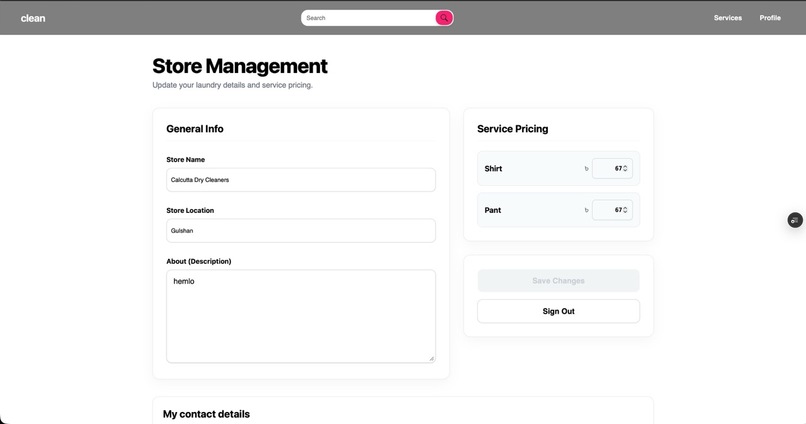806x424 pixels.
Task: Click the 'Update your laundry details' subtitle
Action: click(232, 85)
